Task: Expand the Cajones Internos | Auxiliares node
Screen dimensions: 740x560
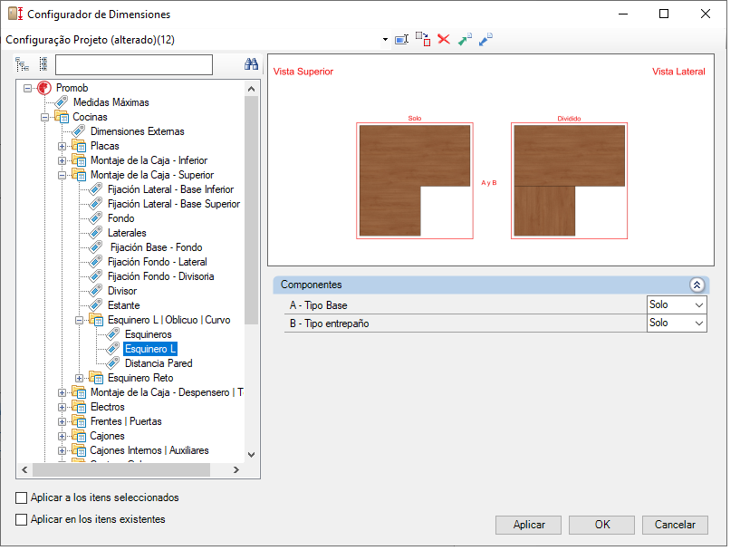Action: [x=62, y=450]
